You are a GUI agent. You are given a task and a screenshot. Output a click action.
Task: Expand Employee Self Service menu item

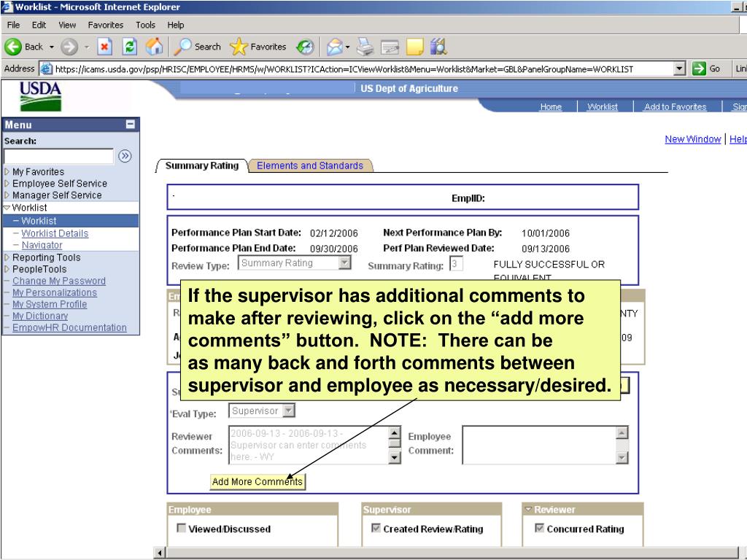[59, 184]
